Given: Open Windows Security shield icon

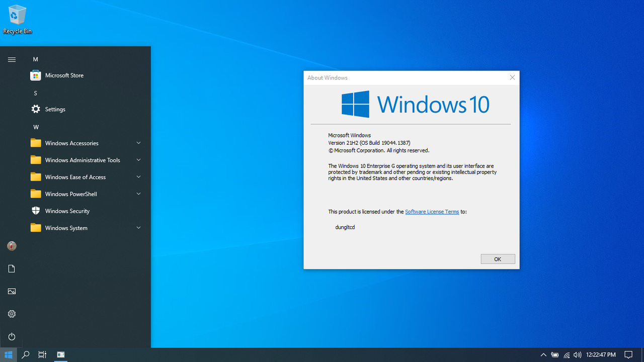Looking at the screenshot, I should 35,211.
